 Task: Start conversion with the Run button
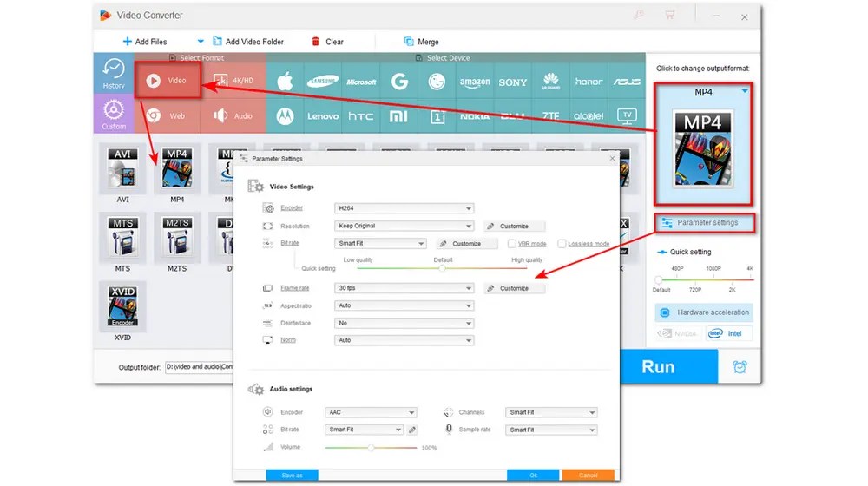[x=668, y=366]
